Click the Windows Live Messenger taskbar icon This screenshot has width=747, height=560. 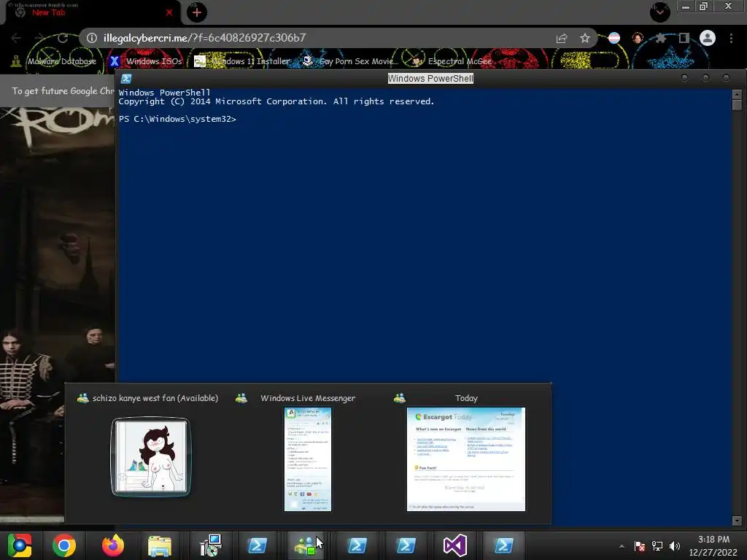click(x=306, y=545)
